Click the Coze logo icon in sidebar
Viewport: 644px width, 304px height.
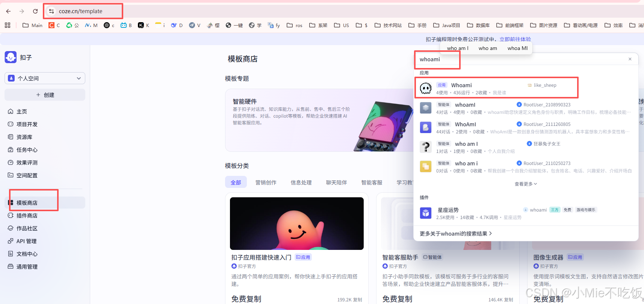[11, 57]
